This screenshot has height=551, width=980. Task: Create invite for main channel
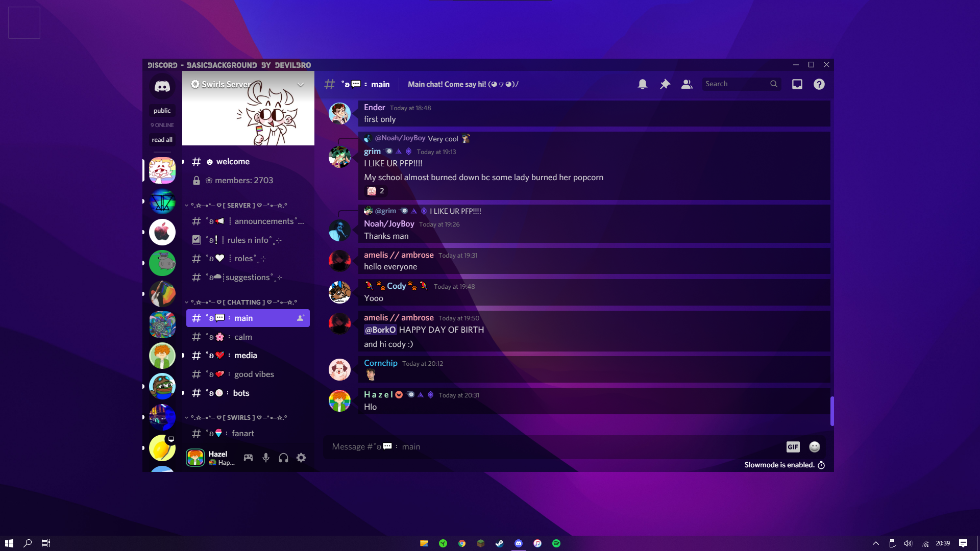click(301, 318)
